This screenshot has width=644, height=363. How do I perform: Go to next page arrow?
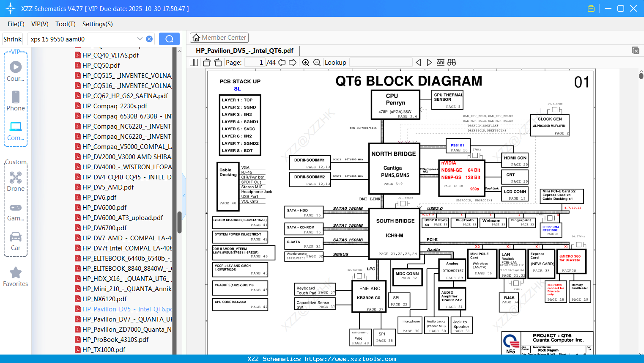293,62
